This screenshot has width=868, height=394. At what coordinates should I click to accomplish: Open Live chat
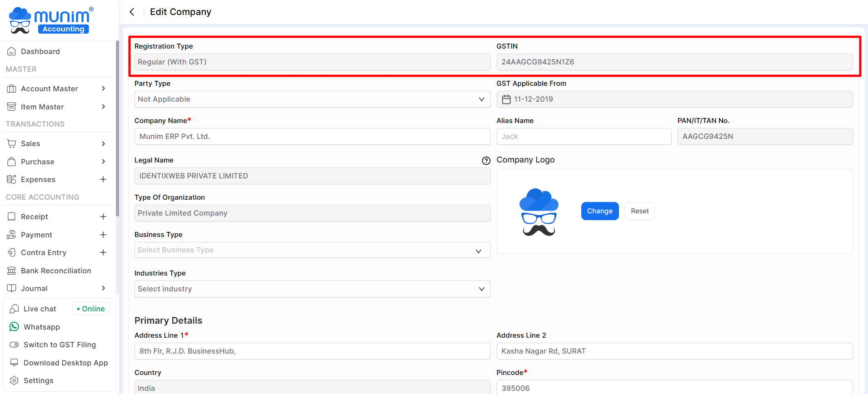[x=40, y=309]
